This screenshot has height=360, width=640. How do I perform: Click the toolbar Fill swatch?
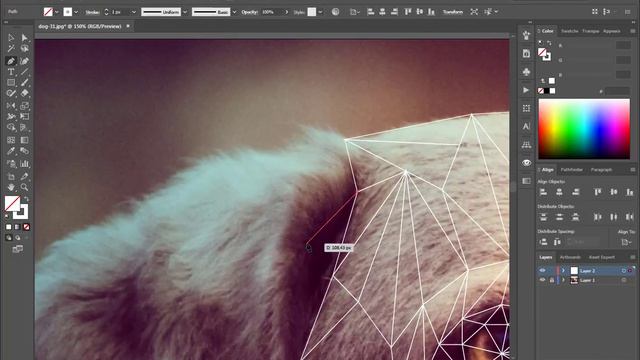click(x=12, y=204)
